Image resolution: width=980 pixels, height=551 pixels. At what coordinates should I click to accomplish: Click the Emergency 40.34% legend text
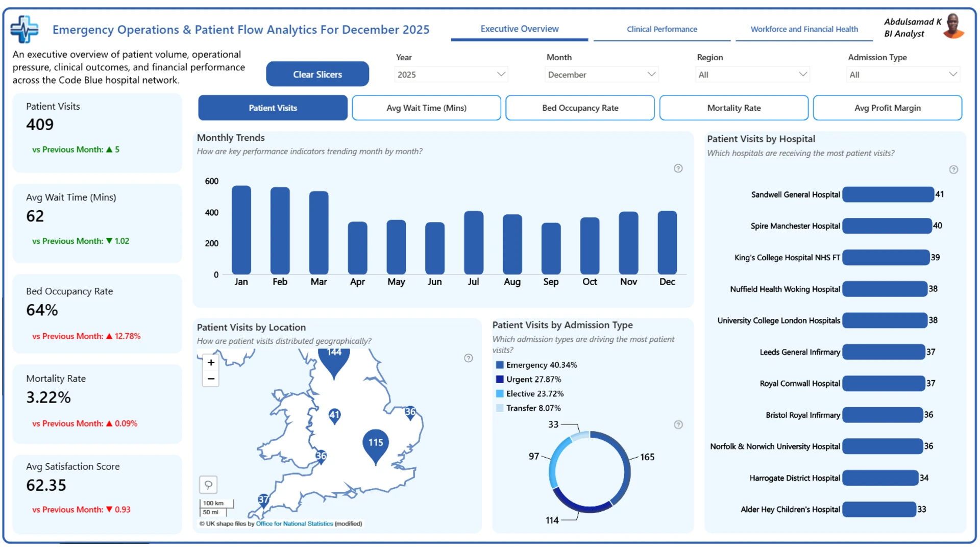click(542, 365)
